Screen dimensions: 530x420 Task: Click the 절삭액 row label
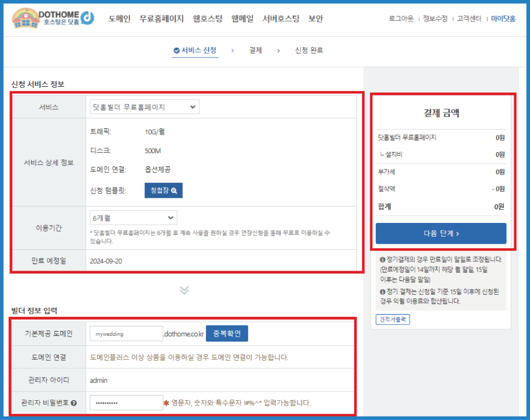pyautogui.click(x=386, y=189)
